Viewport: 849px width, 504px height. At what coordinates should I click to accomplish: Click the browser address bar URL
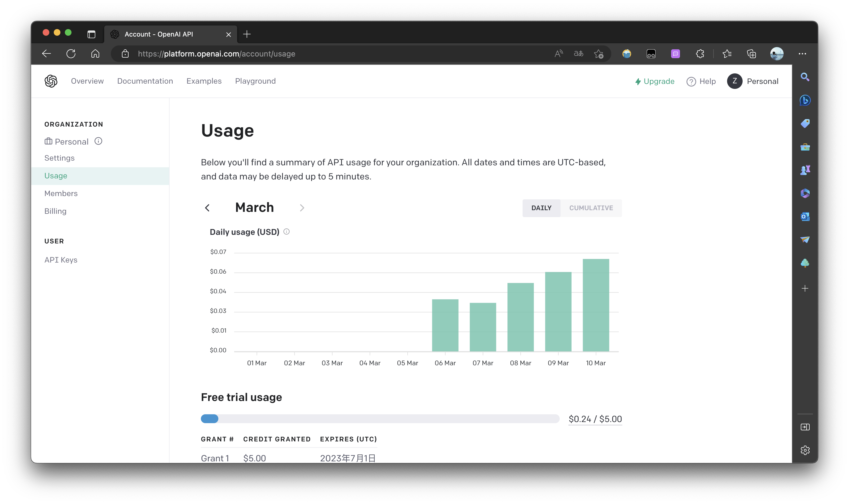[x=216, y=54]
